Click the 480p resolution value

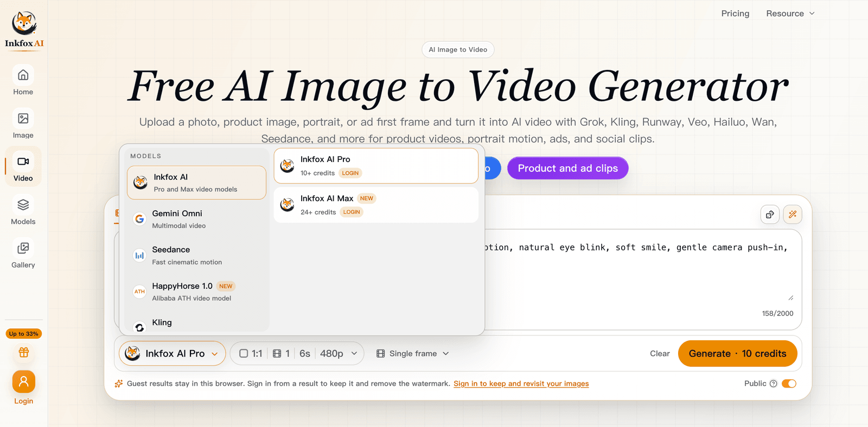[x=331, y=353]
